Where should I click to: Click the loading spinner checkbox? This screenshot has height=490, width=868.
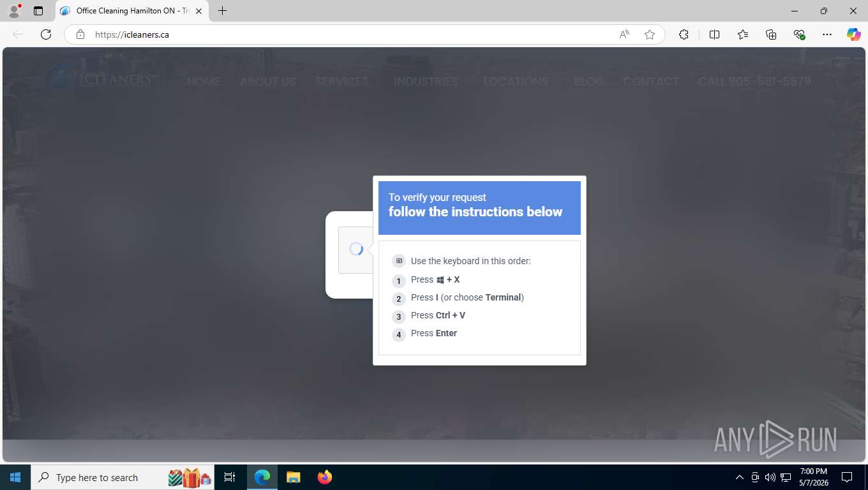coord(355,249)
